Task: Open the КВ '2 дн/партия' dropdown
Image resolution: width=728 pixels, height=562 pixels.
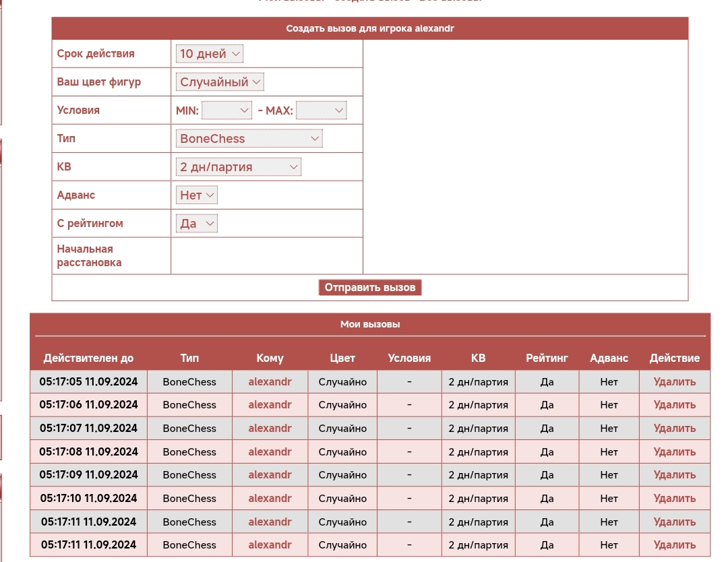Action: (237, 166)
